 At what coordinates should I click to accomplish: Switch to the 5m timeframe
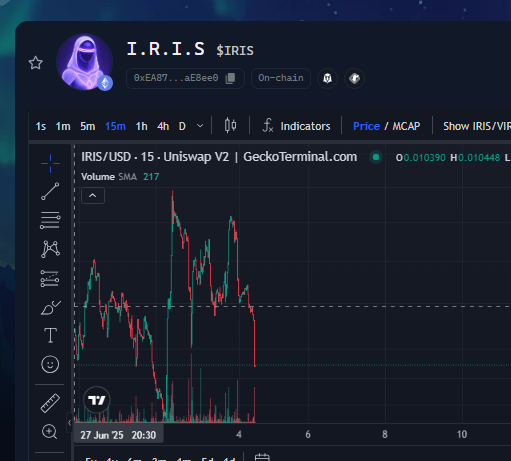[x=87, y=126]
